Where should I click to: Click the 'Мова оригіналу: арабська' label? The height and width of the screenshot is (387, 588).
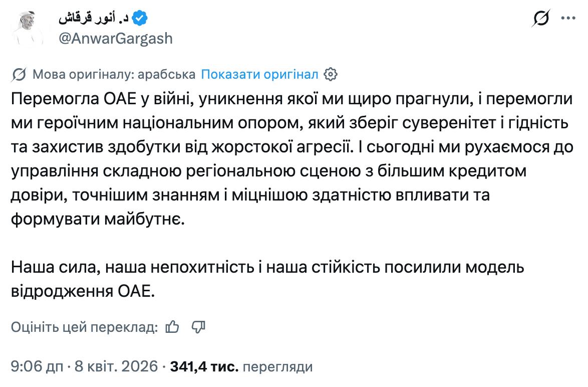coord(114,75)
